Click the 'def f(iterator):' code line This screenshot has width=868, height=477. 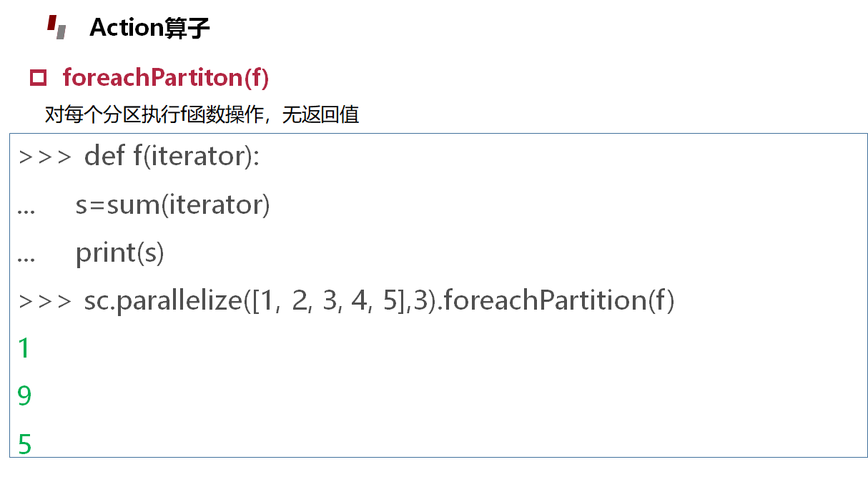(172, 157)
